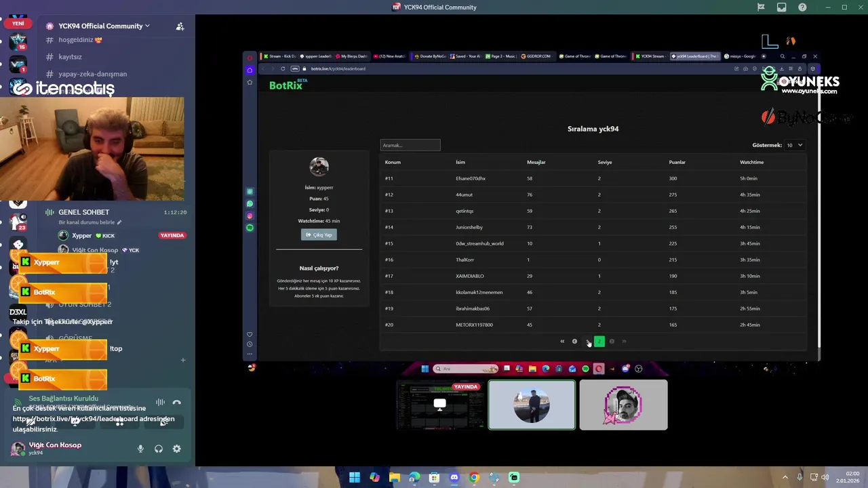Open Discord help question mark icon
This screenshot has width=868, height=488.
coord(803,7)
